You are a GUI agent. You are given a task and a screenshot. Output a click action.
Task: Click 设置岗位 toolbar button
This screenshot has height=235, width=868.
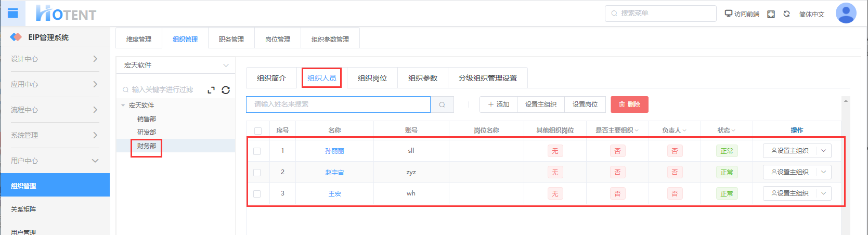click(x=585, y=105)
